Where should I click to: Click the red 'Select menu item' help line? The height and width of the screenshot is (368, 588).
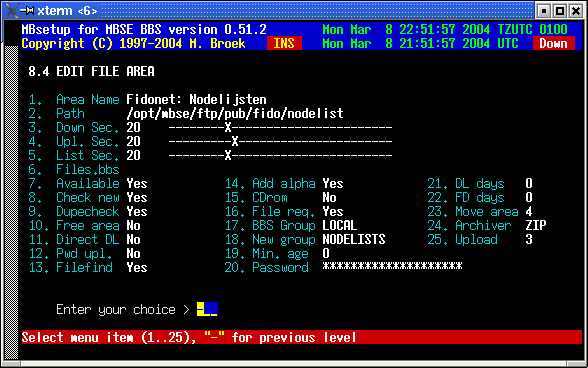point(302,337)
